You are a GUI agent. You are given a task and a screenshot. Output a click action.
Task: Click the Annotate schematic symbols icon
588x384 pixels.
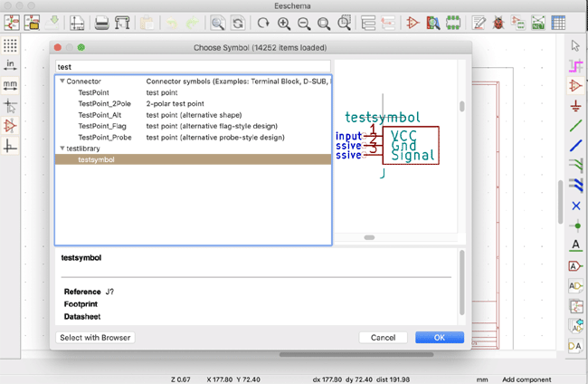pyautogui.click(x=479, y=23)
